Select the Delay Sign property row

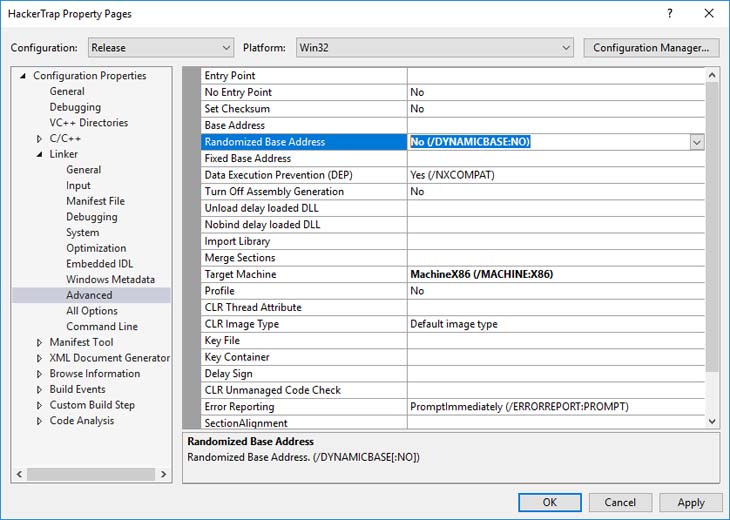pos(453,373)
